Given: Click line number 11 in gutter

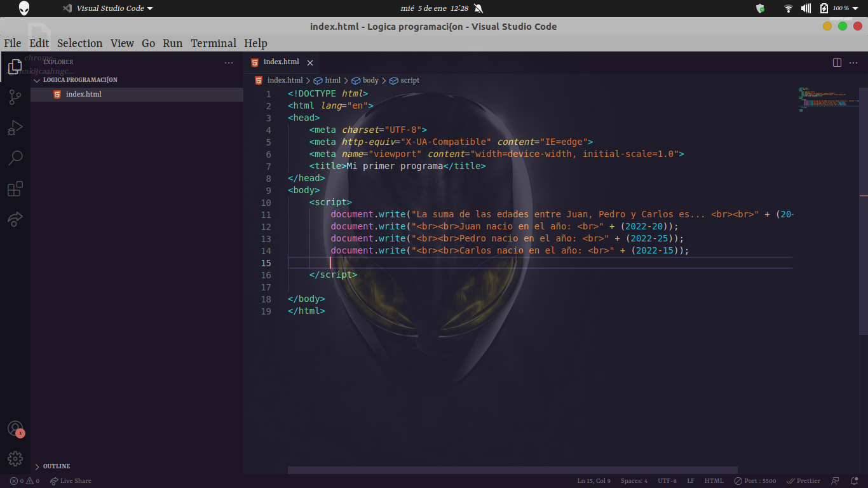Looking at the screenshot, I should click(266, 215).
